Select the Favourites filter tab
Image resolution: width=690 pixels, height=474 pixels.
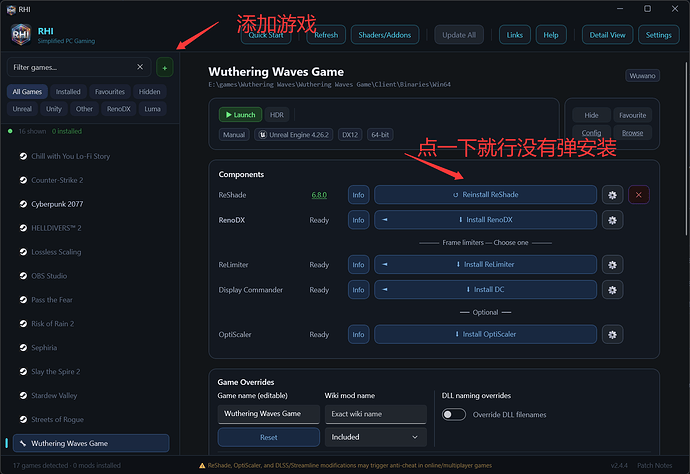point(110,92)
